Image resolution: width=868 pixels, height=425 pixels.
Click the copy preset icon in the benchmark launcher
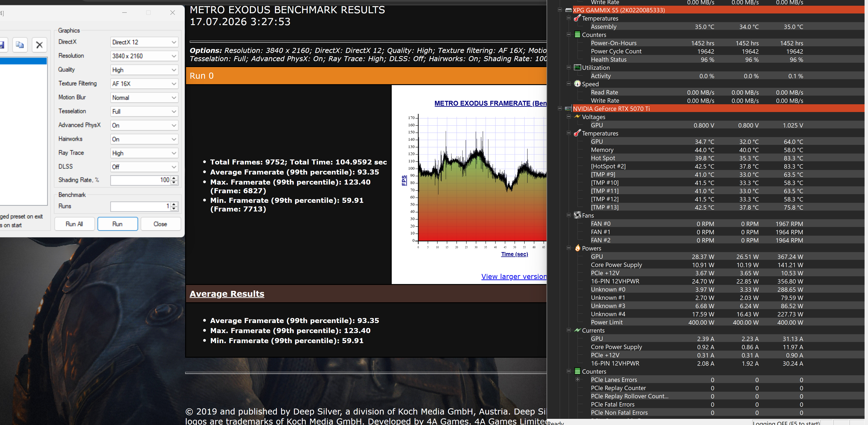click(x=20, y=45)
